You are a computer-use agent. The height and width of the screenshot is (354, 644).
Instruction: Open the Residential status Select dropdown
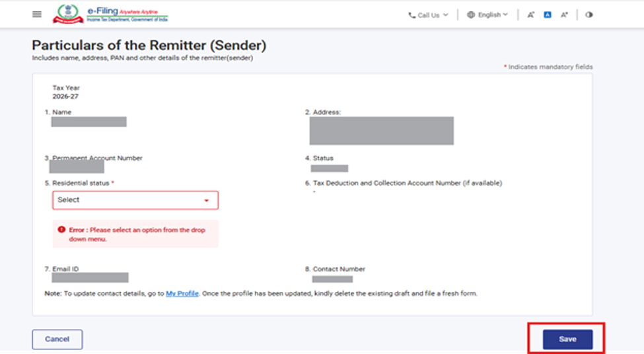tap(135, 200)
